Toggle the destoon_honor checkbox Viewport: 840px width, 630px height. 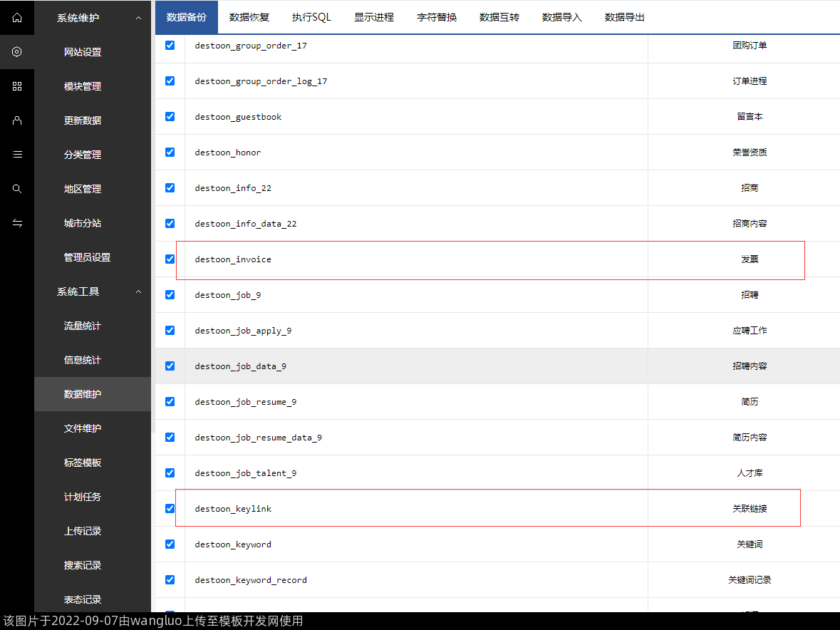[170, 152]
